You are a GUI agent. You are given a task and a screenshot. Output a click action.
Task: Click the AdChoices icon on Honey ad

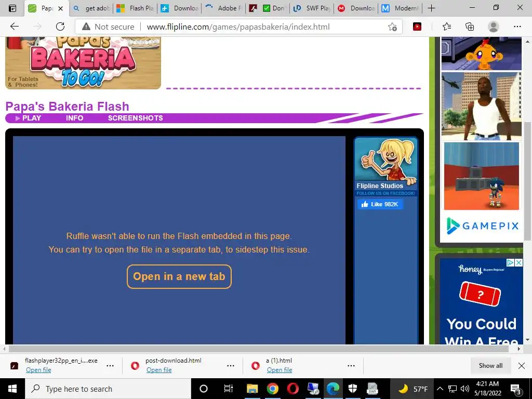[511, 262]
